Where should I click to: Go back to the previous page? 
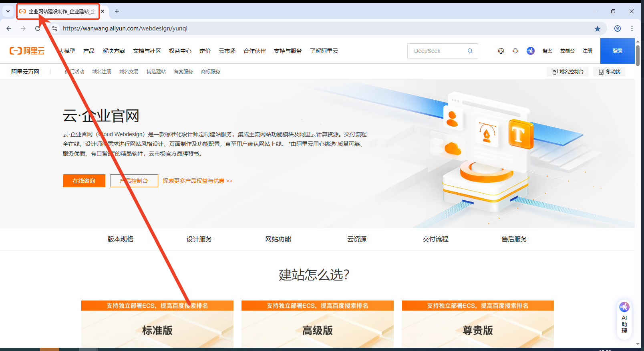coord(9,28)
